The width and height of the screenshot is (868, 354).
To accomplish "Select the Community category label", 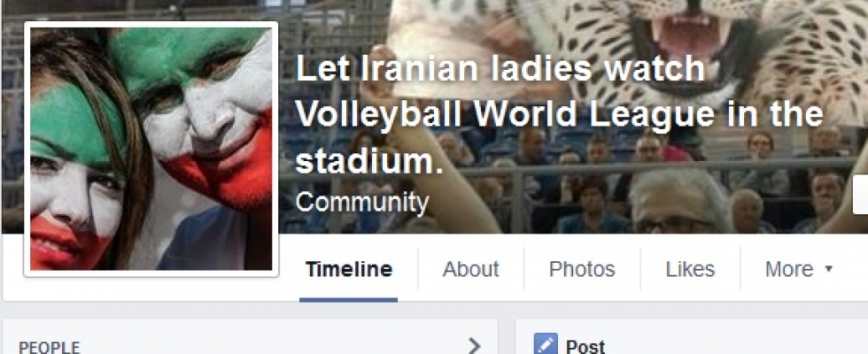I will click(362, 203).
